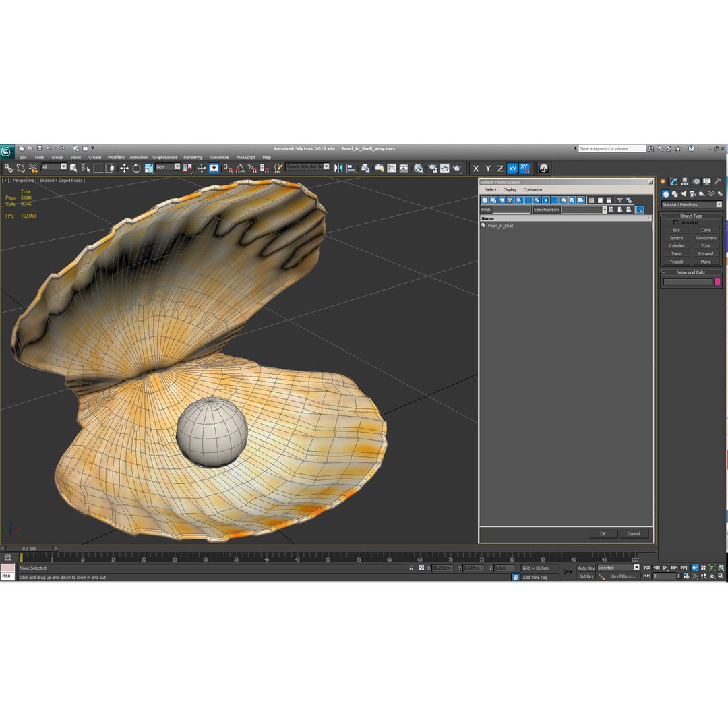This screenshot has width=728, height=728.
Task: Open the key mode Selected dropdown
Action: pyautogui.click(x=618, y=568)
